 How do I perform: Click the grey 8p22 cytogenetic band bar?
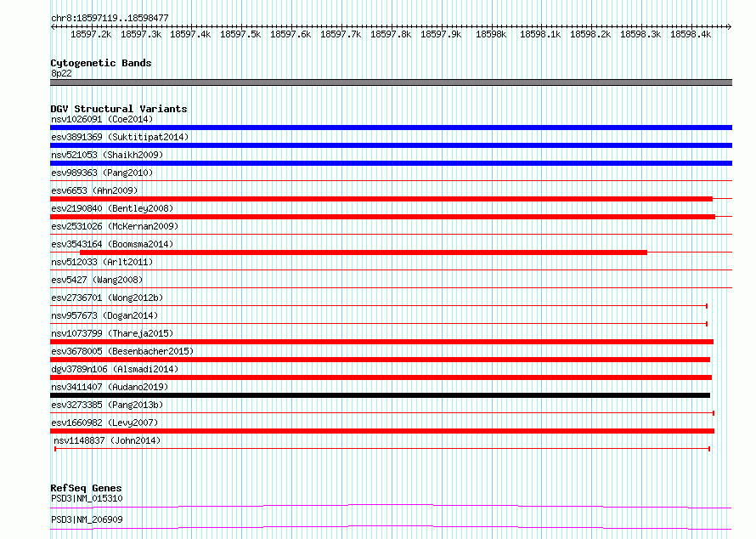[x=391, y=82]
